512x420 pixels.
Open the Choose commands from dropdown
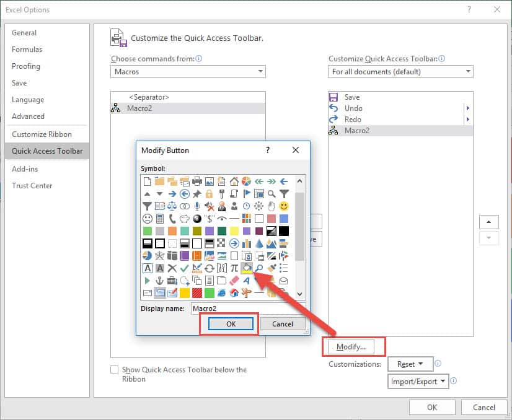[188, 71]
